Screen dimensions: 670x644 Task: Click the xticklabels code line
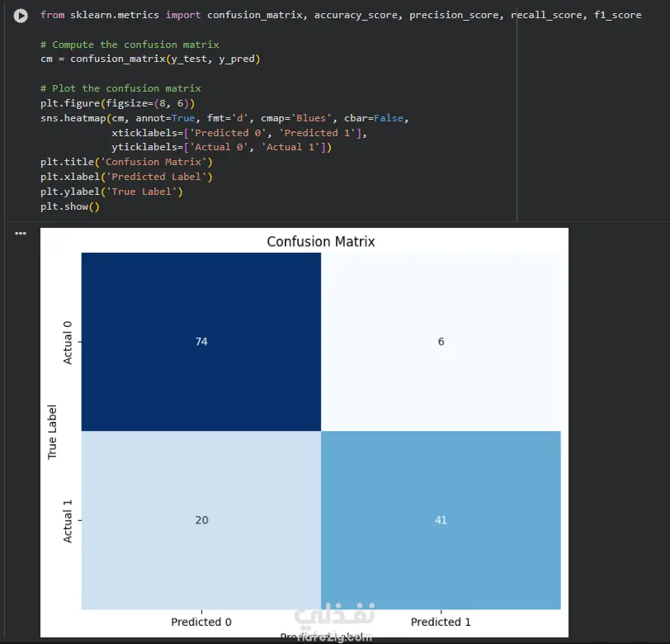(x=239, y=133)
